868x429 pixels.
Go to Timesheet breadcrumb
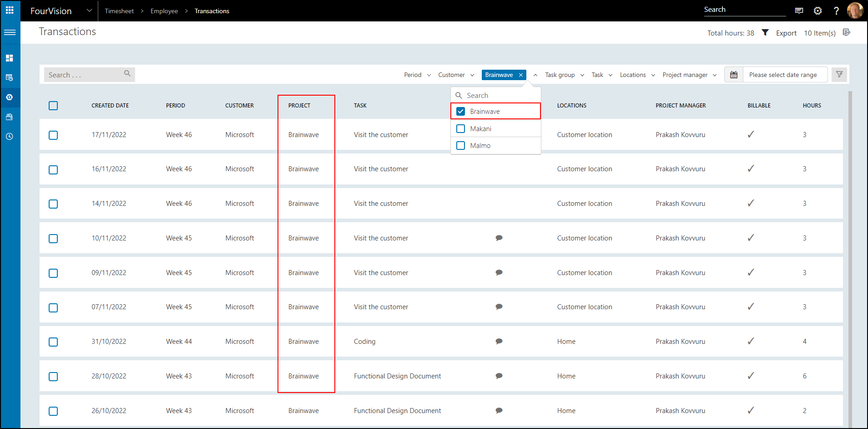(x=119, y=11)
